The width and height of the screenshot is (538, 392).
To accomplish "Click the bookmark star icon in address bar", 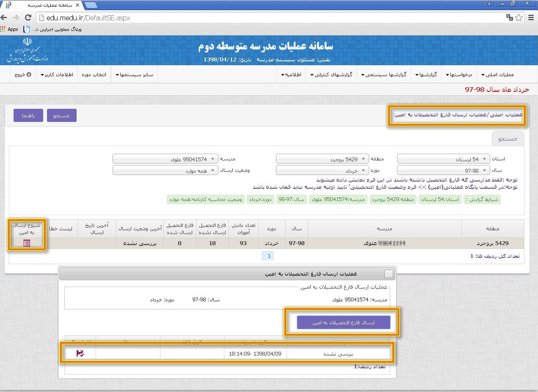I will (x=519, y=18).
